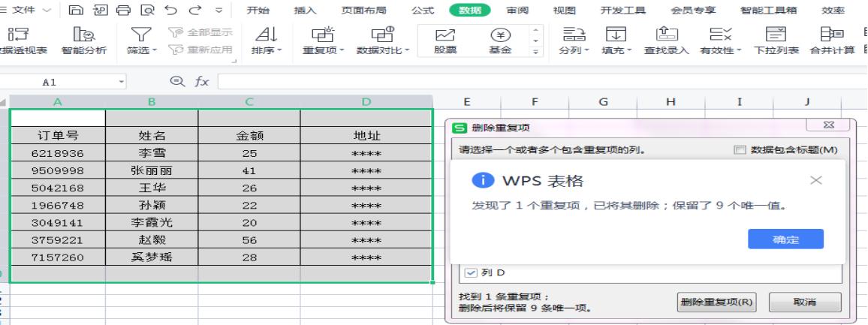Click the Print Preview icon
This screenshot has height=325, width=868.
pyautogui.click(x=148, y=10)
